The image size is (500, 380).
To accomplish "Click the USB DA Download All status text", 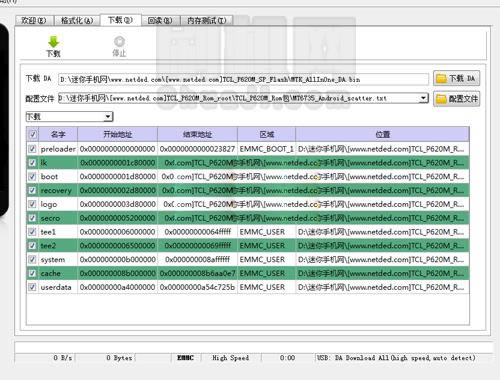I will (x=396, y=358).
